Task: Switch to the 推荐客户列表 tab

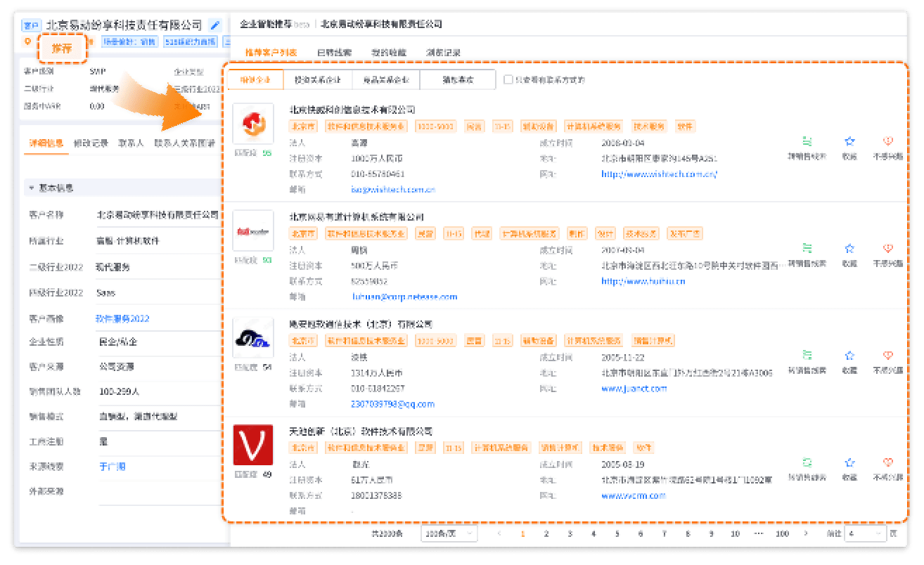Action: (x=271, y=53)
